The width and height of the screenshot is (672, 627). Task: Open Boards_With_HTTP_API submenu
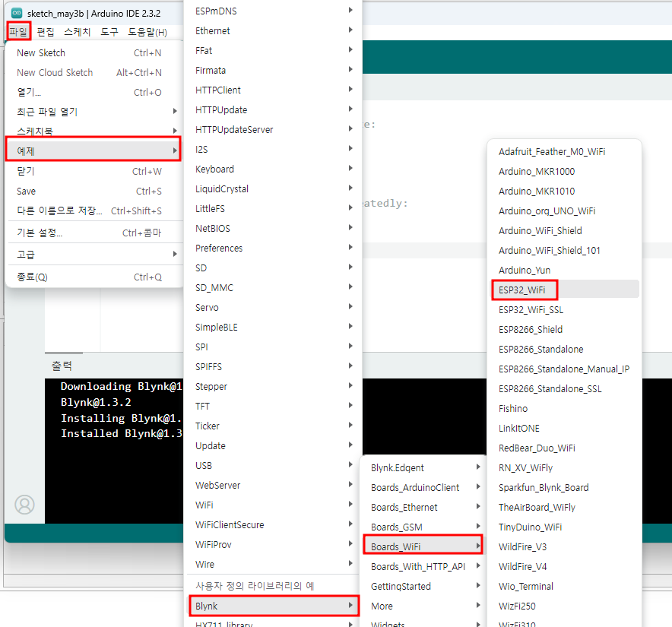click(423, 566)
